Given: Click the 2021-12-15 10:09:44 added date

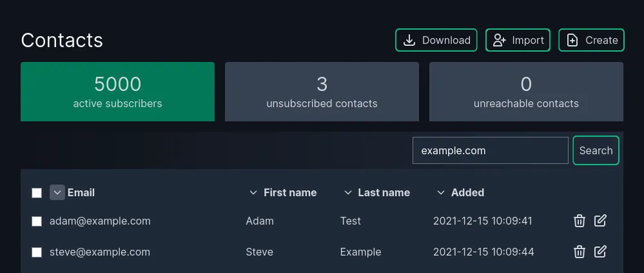Looking at the screenshot, I should coord(483,252).
